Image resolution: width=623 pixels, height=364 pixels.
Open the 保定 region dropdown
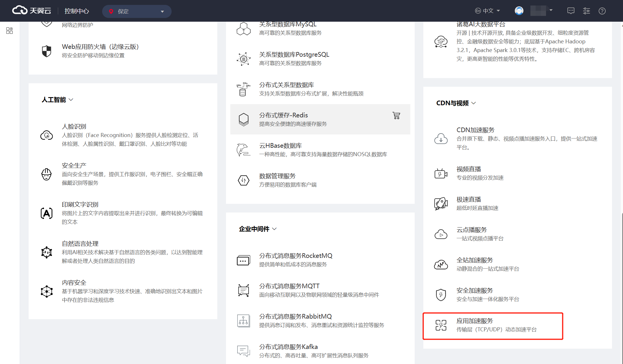(137, 11)
